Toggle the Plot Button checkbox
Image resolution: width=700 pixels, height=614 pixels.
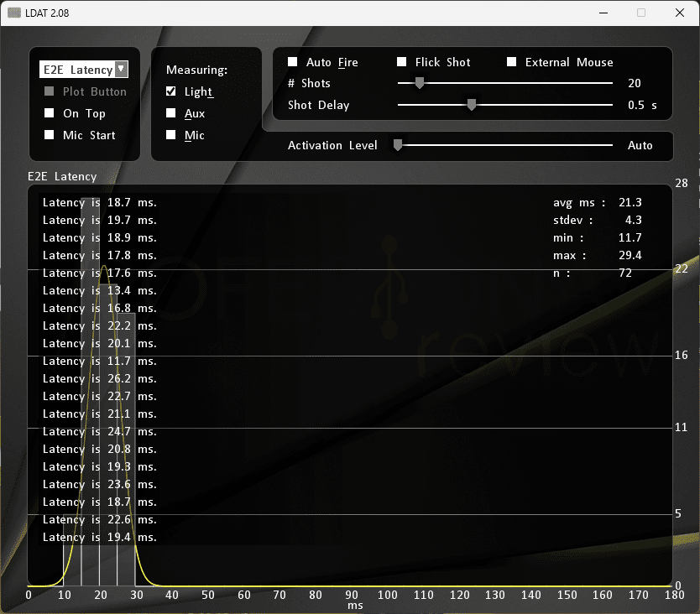point(50,91)
